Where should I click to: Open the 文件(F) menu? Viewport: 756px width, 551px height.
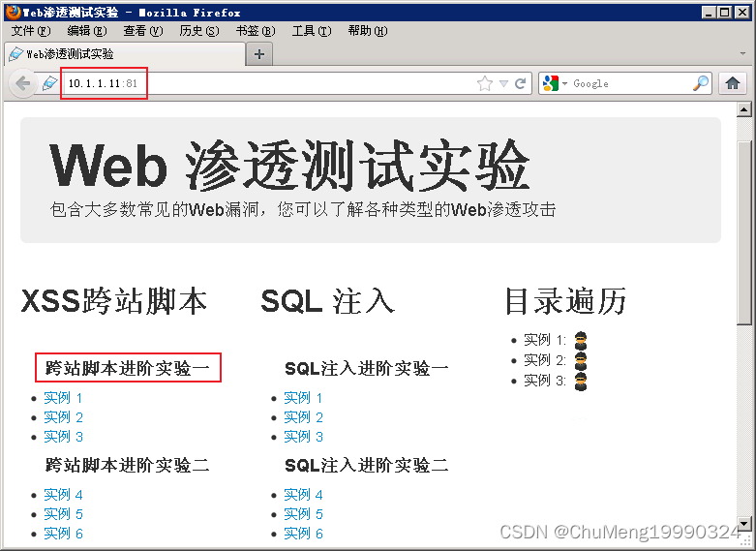(30, 31)
